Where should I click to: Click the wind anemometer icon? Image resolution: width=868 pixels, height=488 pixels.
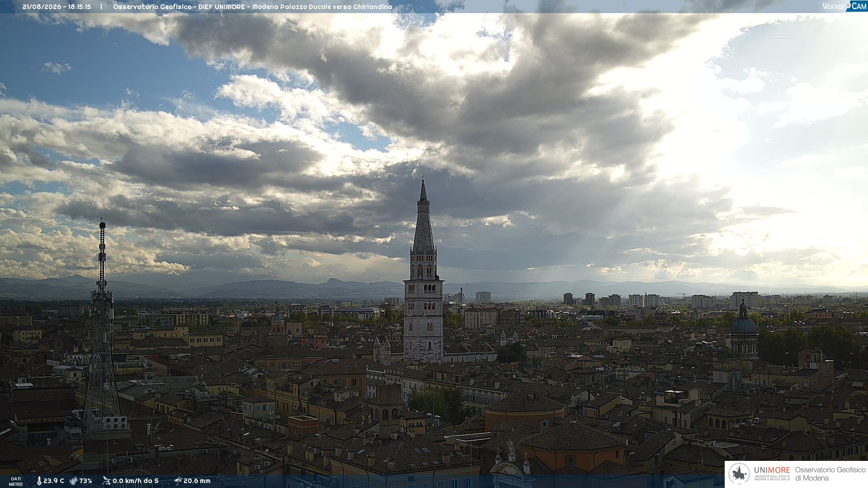tap(106, 481)
